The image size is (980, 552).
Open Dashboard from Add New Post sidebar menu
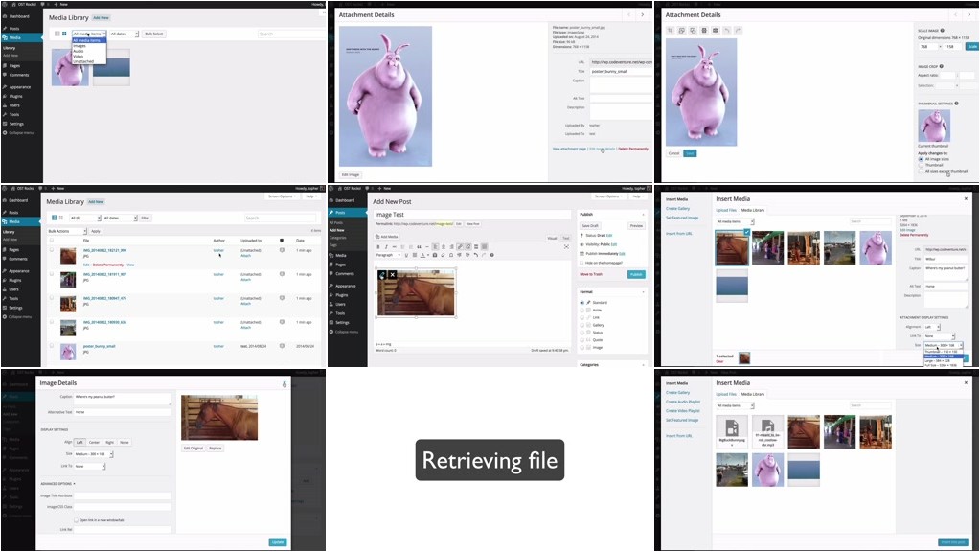344,200
